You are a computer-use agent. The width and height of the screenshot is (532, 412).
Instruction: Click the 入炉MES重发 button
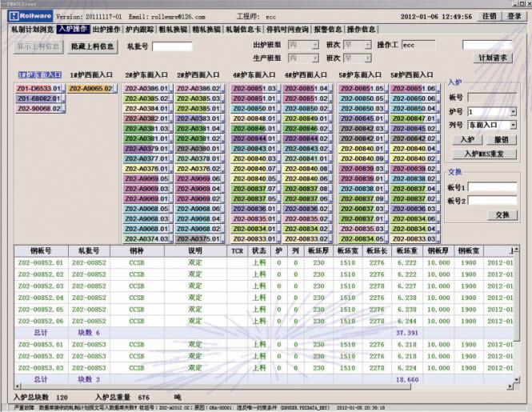point(484,153)
